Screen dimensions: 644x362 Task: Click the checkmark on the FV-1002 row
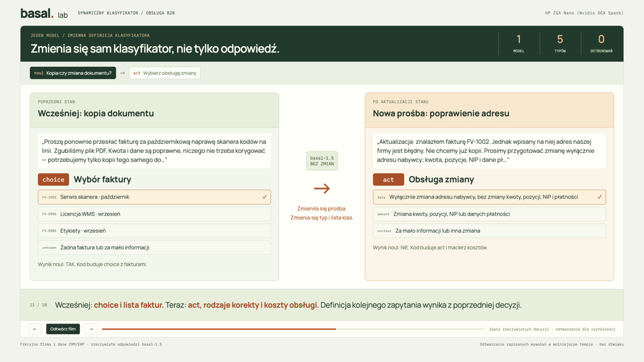(264, 197)
